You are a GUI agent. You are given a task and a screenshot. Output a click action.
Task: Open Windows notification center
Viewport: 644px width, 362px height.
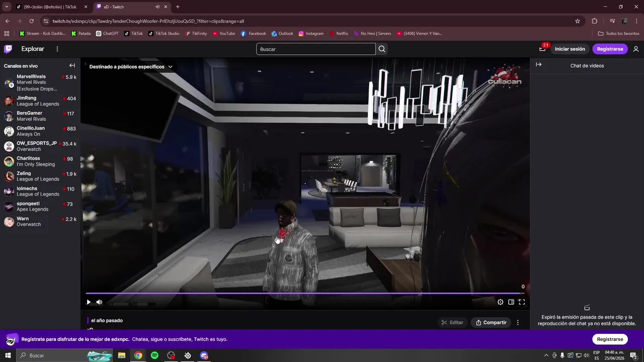[633, 355]
